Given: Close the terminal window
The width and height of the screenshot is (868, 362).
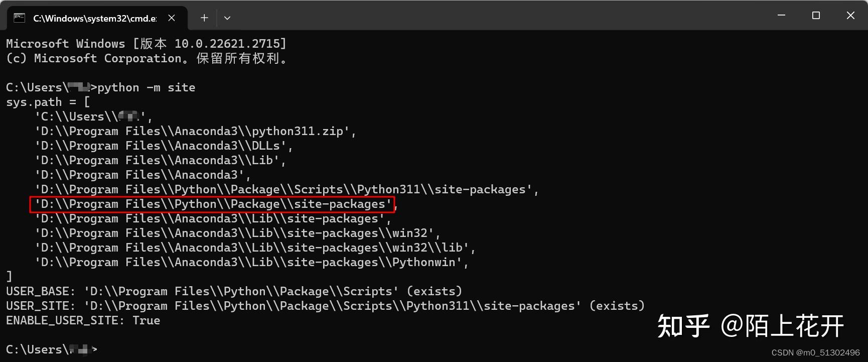Looking at the screenshot, I should tap(850, 16).
